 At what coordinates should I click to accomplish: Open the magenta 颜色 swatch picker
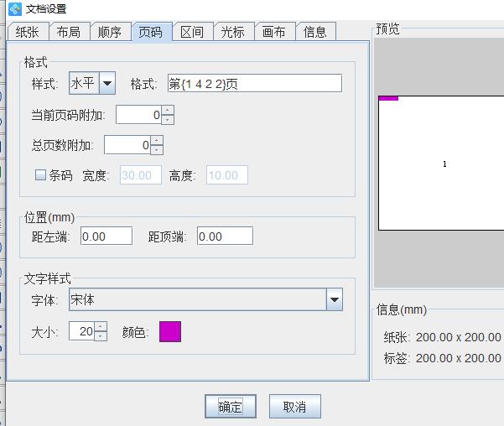tap(170, 331)
